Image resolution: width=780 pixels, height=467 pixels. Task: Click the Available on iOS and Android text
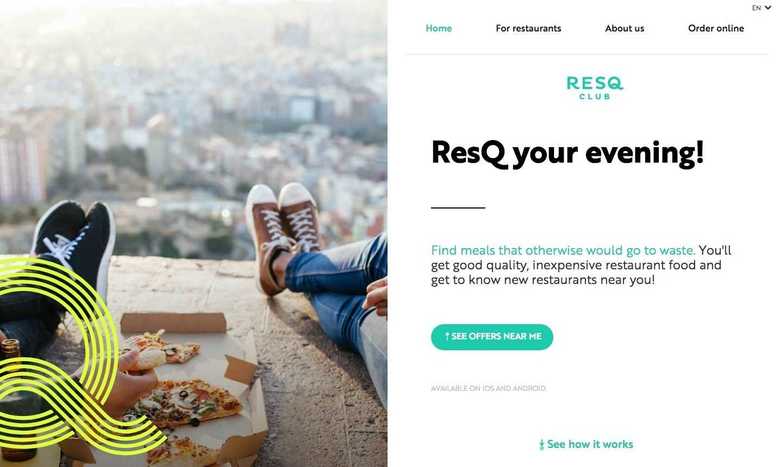click(488, 388)
